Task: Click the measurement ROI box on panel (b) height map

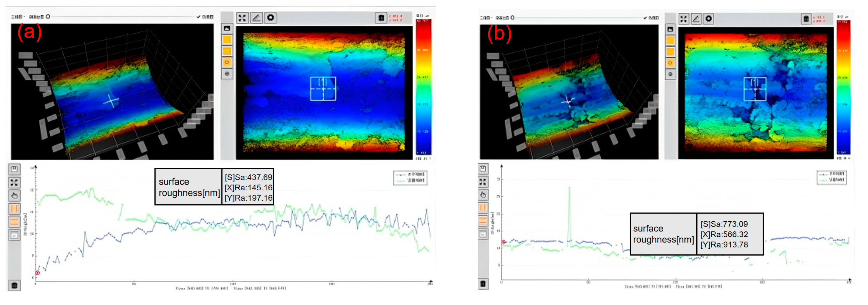Action: point(755,89)
